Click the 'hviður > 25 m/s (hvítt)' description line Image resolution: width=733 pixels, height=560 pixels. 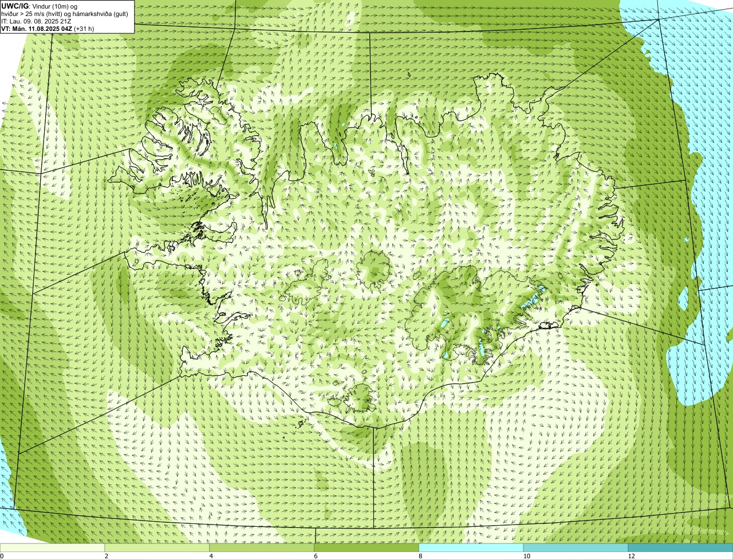(65, 14)
